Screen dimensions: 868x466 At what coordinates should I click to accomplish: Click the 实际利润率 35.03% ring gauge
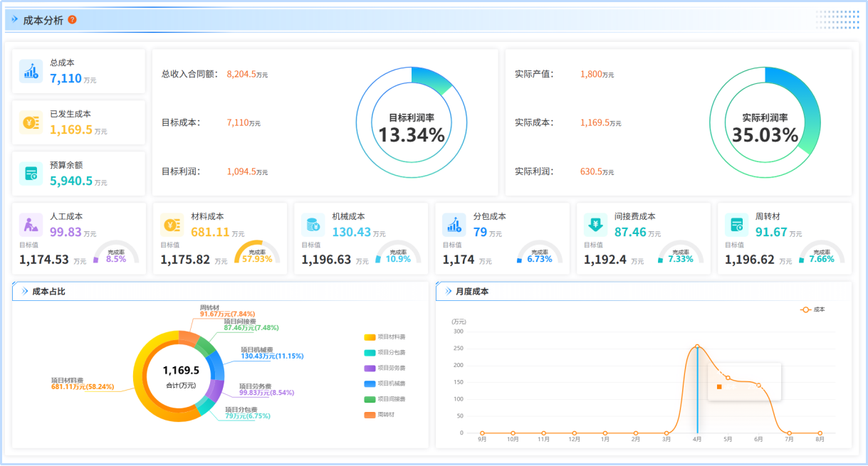click(765, 122)
